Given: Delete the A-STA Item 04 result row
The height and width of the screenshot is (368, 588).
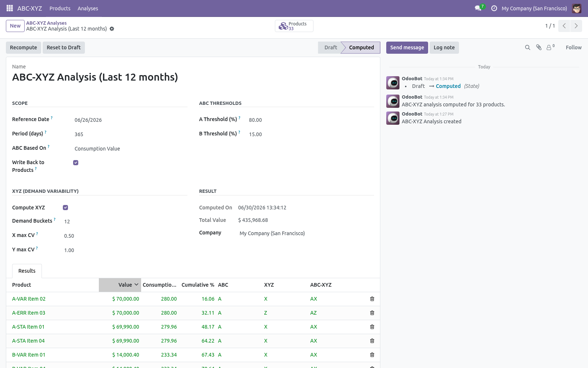Looking at the screenshot, I should point(372,341).
